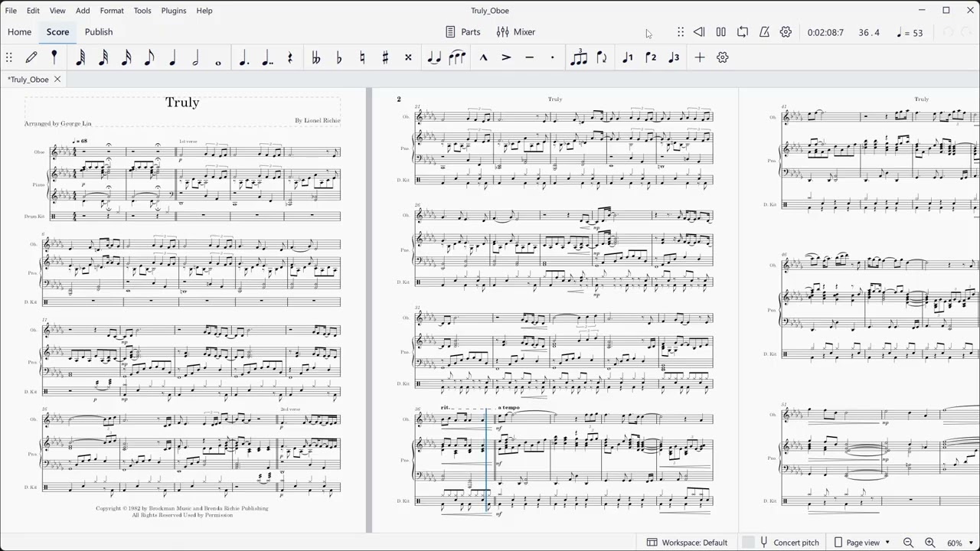
Task: Open the tempo 53 control
Action: (910, 33)
